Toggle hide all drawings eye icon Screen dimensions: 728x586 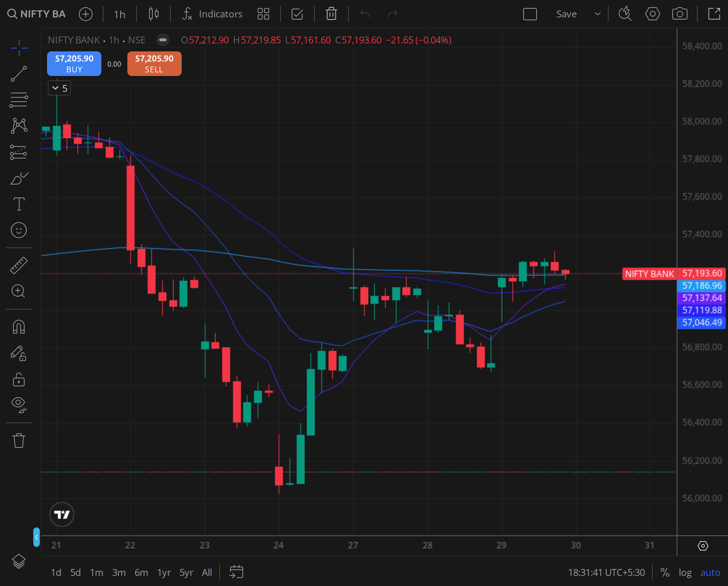point(19,405)
